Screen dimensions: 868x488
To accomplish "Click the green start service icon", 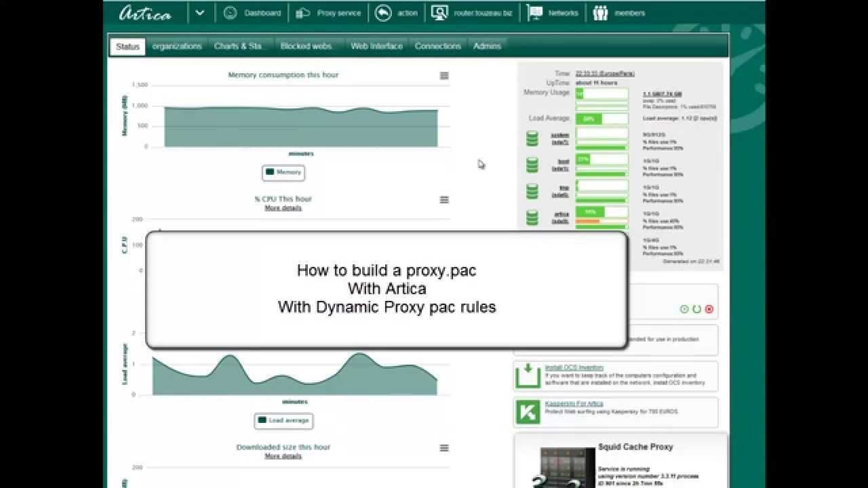I will click(x=684, y=309).
